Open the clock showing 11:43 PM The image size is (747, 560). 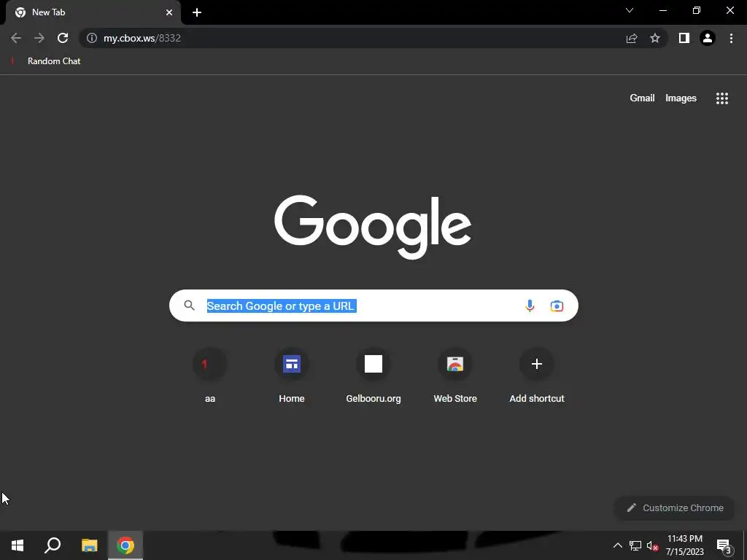pos(684,545)
